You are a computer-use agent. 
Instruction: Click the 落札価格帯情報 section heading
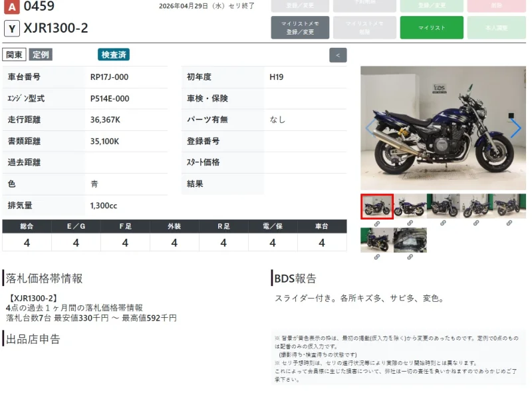(x=44, y=278)
